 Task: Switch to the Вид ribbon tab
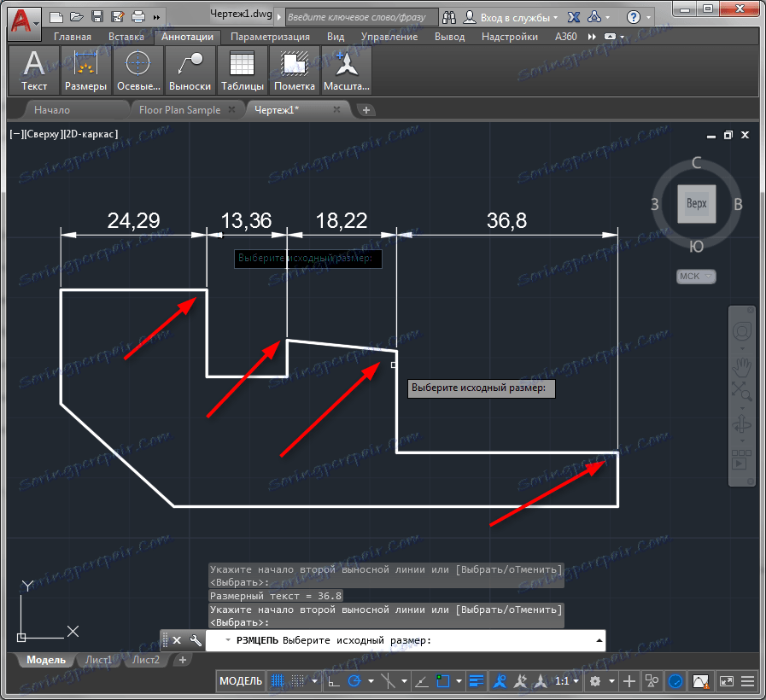(335, 37)
